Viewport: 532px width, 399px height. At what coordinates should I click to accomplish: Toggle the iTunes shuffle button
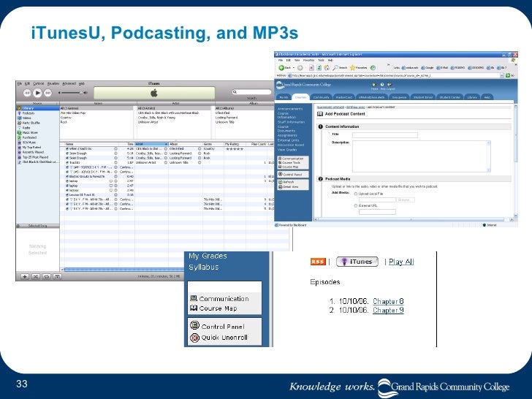tap(35, 277)
